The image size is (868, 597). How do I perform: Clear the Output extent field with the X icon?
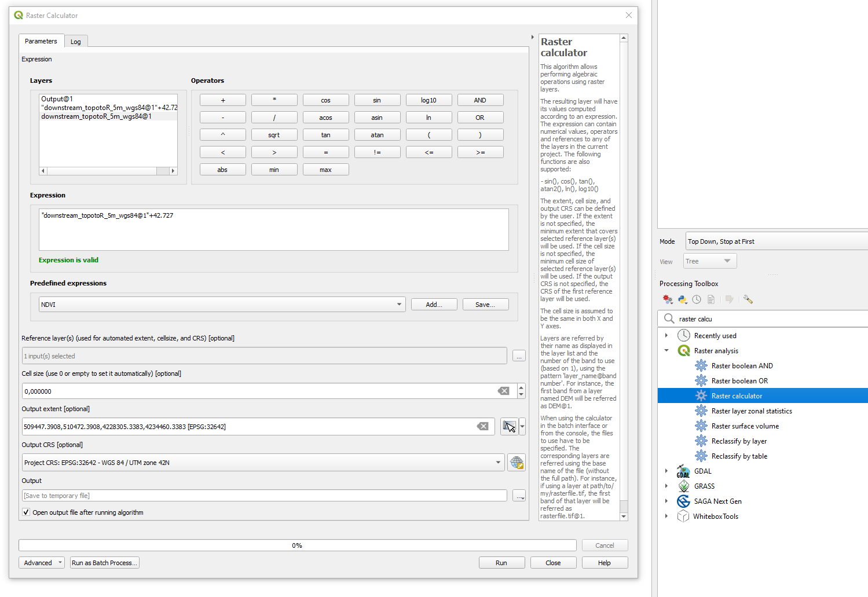pos(483,426)
